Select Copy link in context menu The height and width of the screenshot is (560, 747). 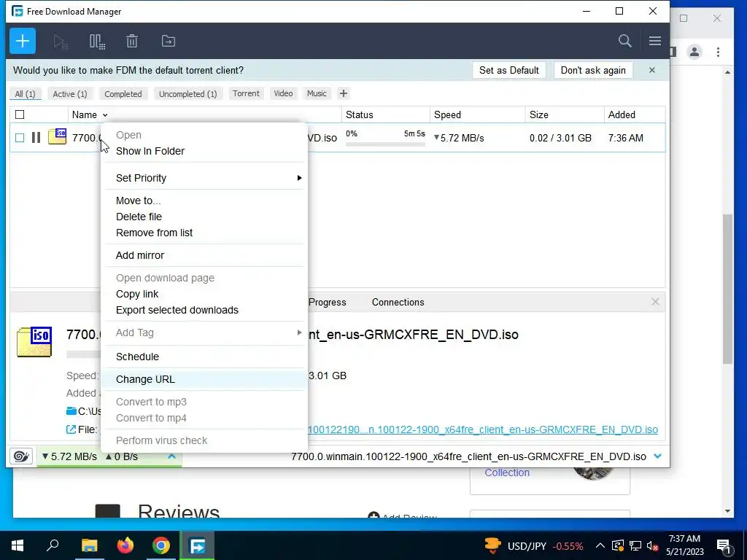[x=204, y=294]
